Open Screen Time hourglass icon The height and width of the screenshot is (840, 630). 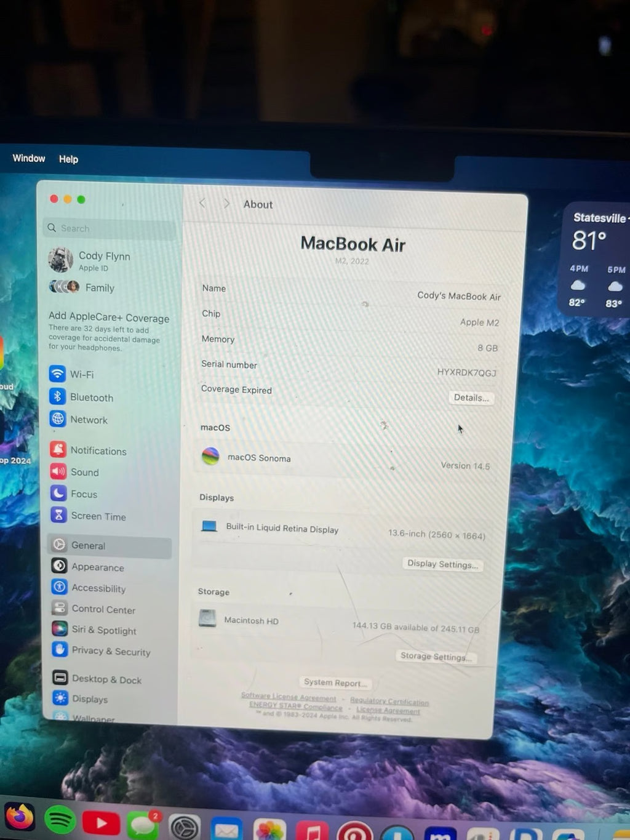pos(58,515)
